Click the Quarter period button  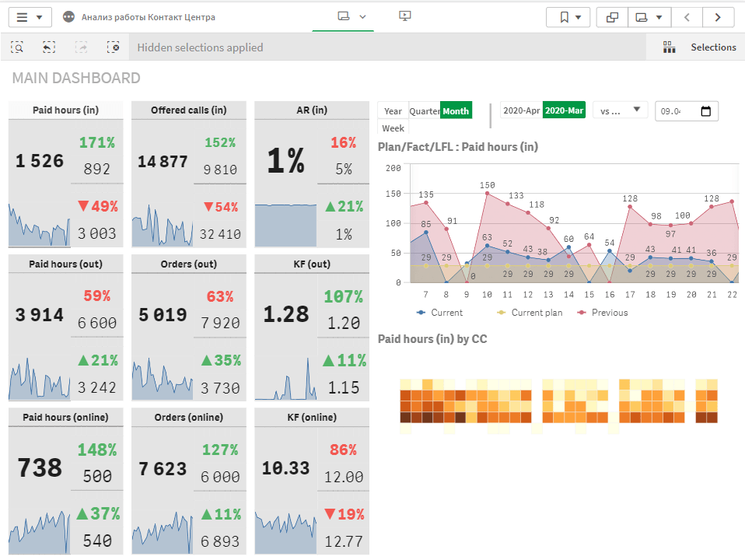click(x=425, y=111)
